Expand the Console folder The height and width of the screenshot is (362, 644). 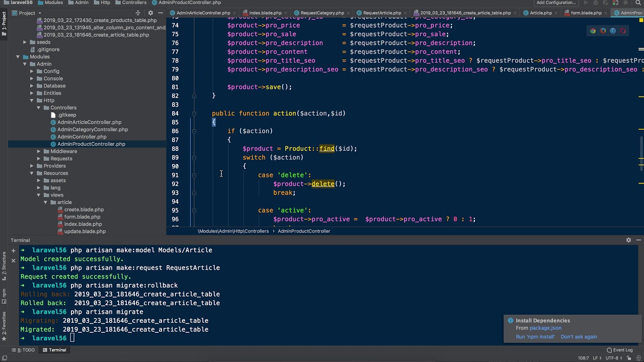32,78
